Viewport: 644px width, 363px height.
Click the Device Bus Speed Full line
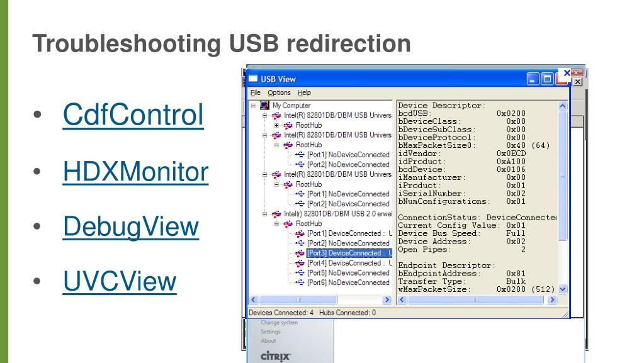(461, 233)
